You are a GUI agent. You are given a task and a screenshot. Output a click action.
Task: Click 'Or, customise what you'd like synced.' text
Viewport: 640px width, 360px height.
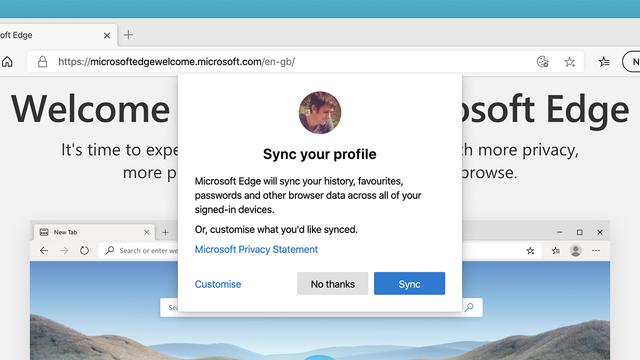point(276,229)
